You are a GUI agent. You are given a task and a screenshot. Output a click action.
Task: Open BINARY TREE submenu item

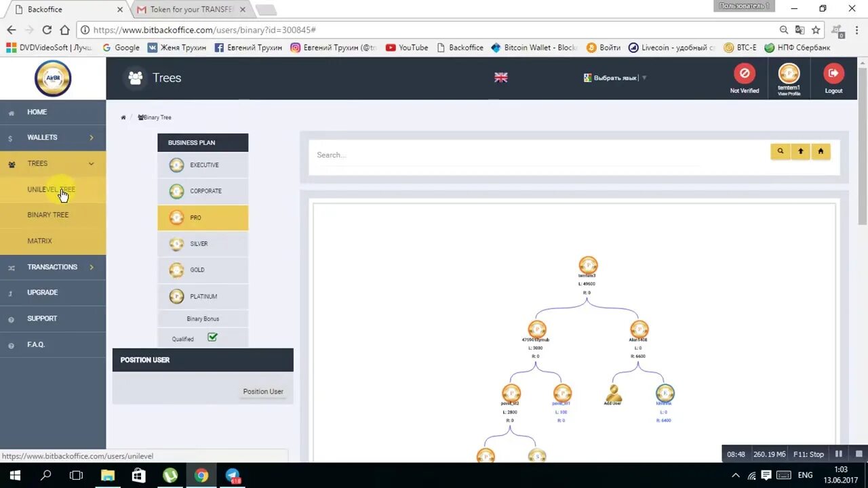tap(53, 215)
